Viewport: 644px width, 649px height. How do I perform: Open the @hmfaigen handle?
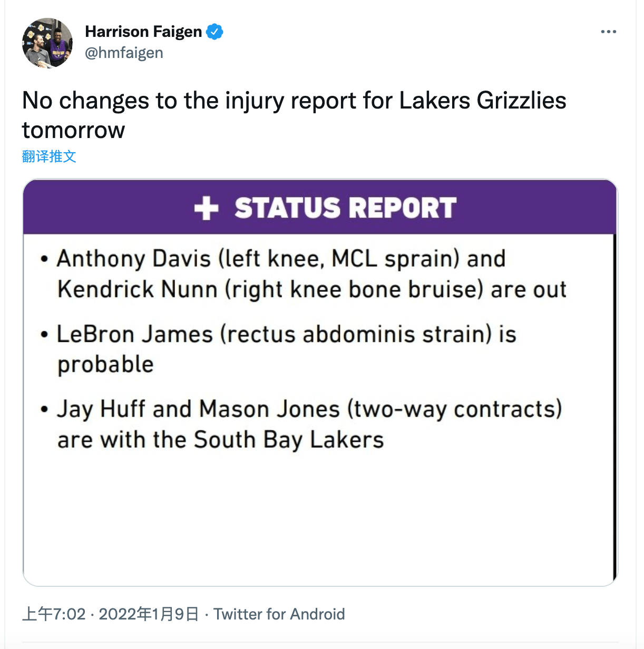click(124, 53)
